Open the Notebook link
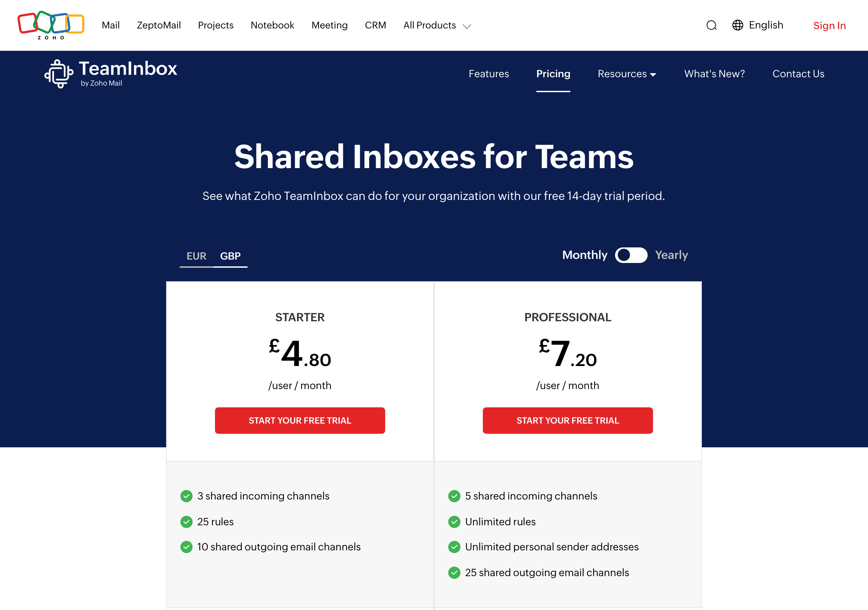 coord(272,25)
